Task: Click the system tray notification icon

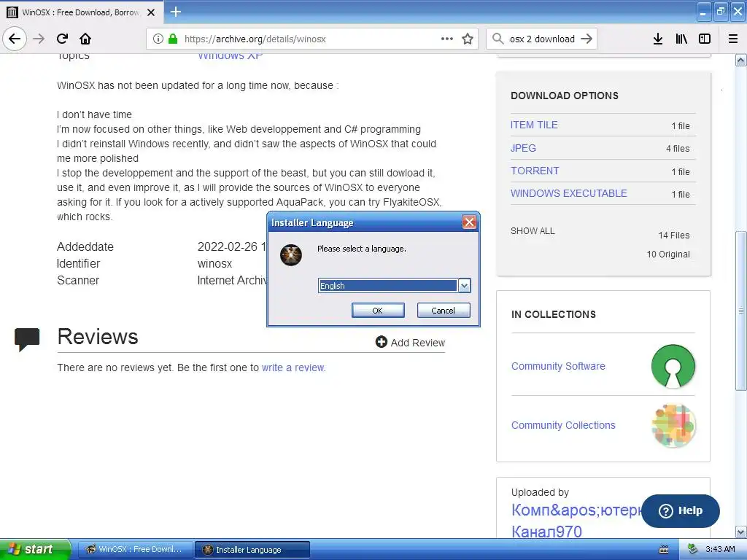Action: (693, 549)
